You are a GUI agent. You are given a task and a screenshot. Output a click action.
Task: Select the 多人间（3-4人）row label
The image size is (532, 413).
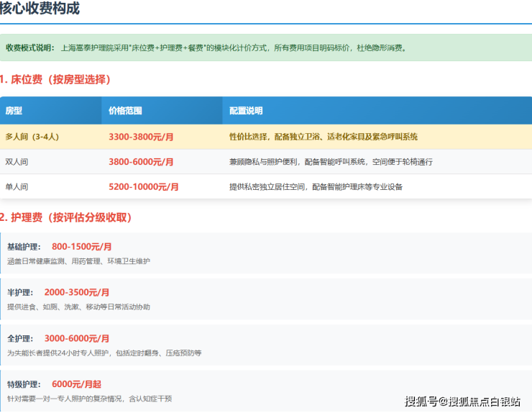click(x=31, y=137)
